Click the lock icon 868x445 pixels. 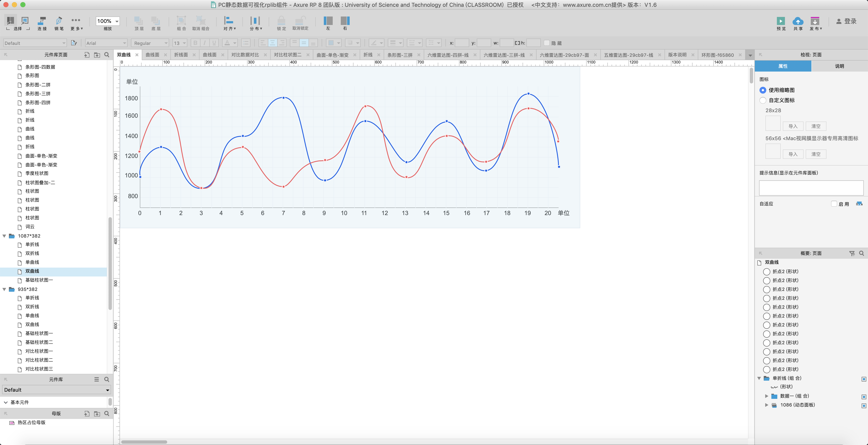click(x=281, y=21)
